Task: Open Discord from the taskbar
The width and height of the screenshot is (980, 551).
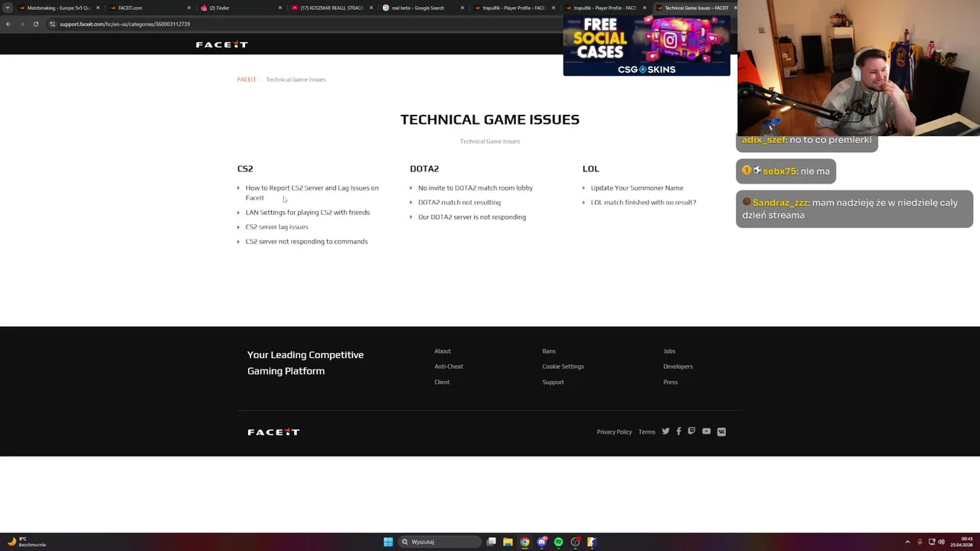Action: (x=542, y=542)
